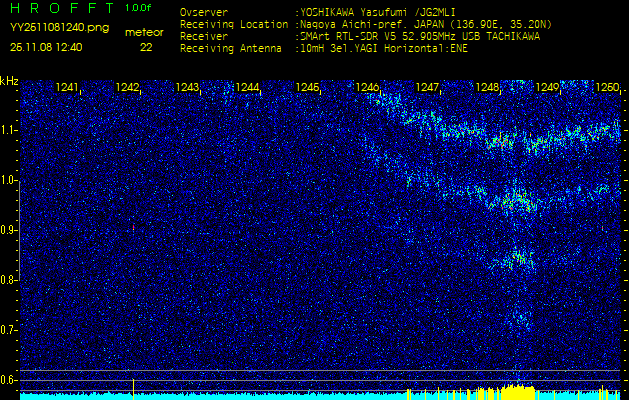Click the HROFFT title text

click(x=61, y=8)
